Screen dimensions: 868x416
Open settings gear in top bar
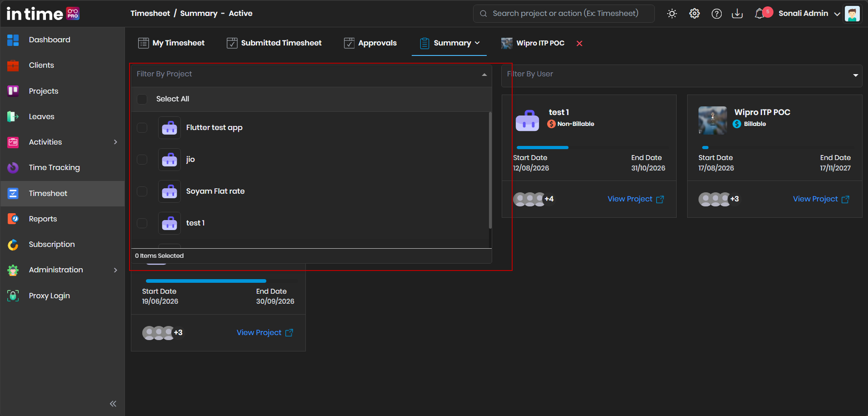pos(694,14)
